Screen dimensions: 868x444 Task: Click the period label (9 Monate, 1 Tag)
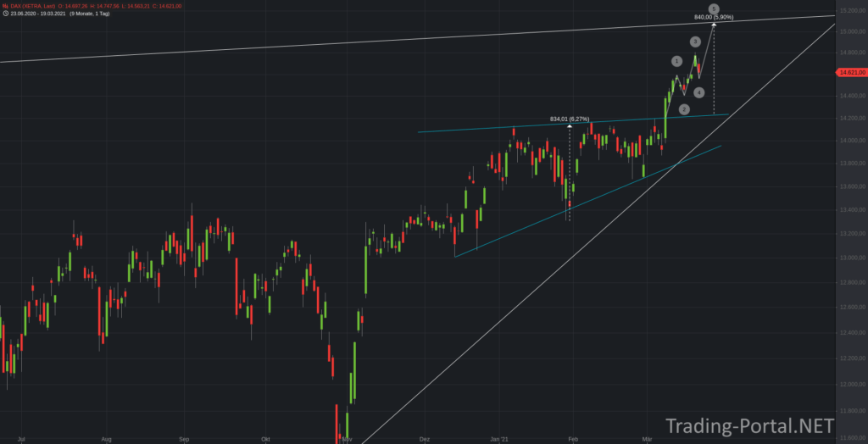[89, 14]
